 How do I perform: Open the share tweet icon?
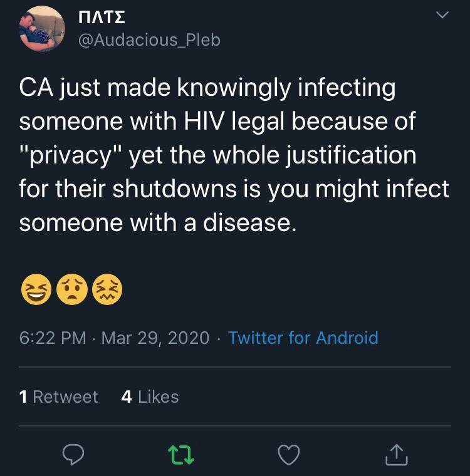(x=396, y=455)
